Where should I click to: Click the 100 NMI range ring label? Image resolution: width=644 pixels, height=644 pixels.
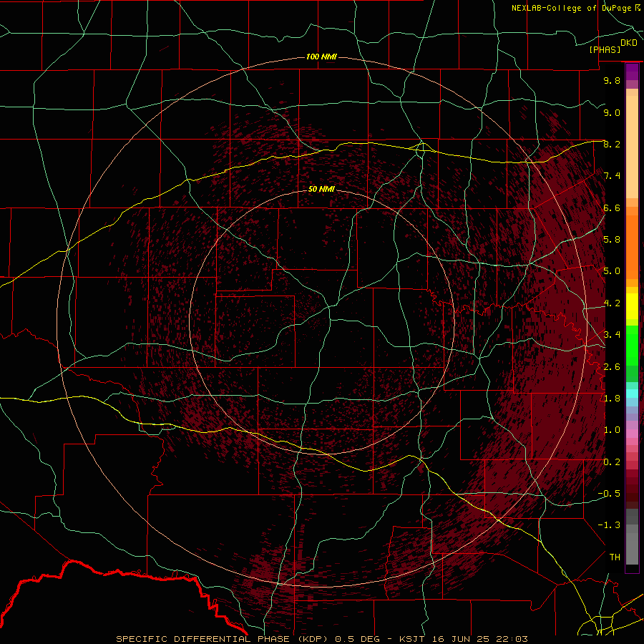click(321, 57)
